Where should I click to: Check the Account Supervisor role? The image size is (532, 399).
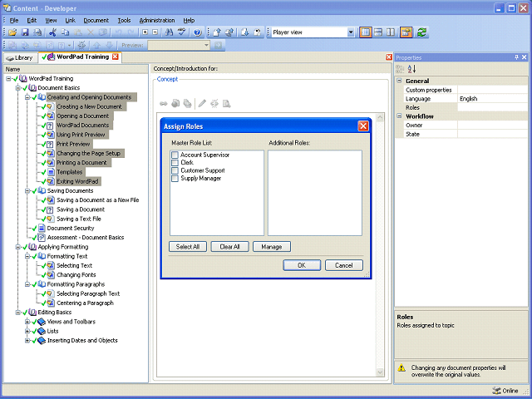(175, 155)
